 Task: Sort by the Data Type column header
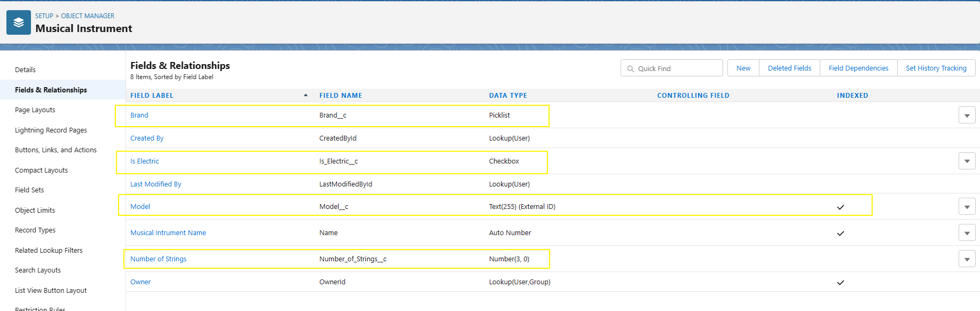508,96
